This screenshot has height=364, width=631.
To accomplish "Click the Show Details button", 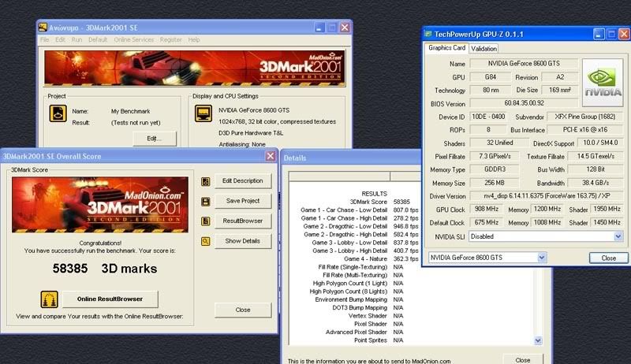I will (x=243, y=241).
